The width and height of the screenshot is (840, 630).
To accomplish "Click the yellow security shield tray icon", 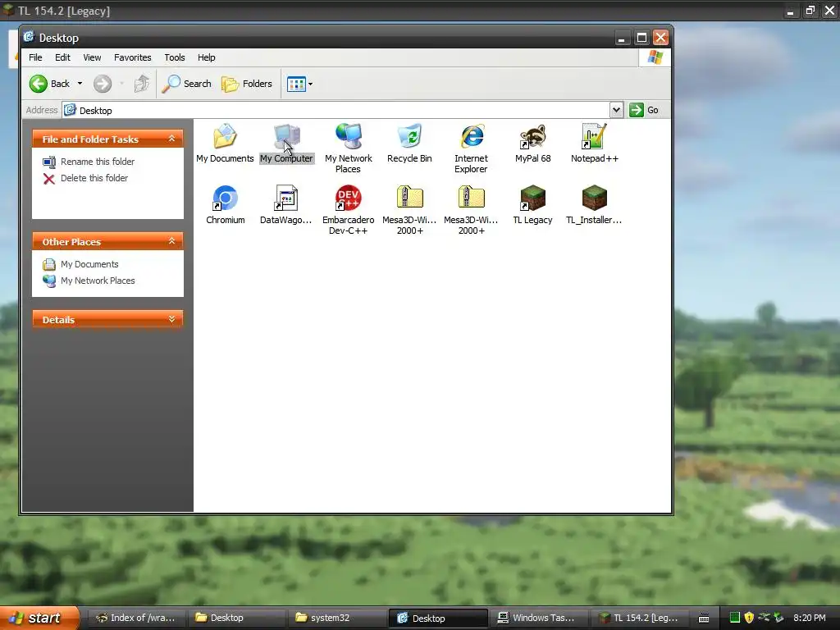I will (749, 618).
